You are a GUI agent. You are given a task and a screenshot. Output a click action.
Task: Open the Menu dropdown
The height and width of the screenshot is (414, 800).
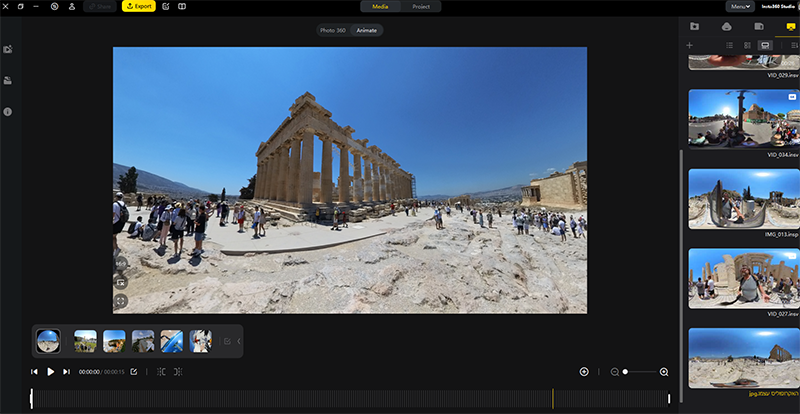click(x=740, y=7)
